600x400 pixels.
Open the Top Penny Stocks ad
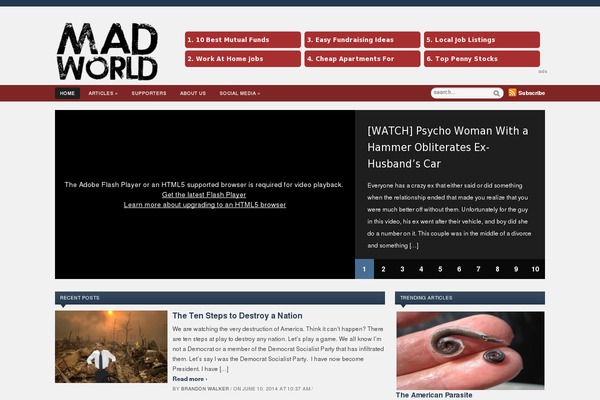click(x=482, y=59)
